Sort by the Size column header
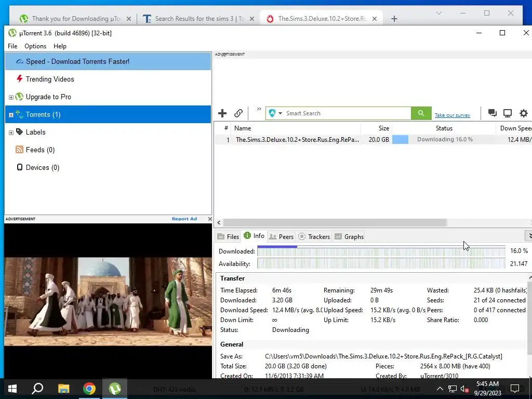This screenshot has width=532, height=399. [x=376, y=128]
